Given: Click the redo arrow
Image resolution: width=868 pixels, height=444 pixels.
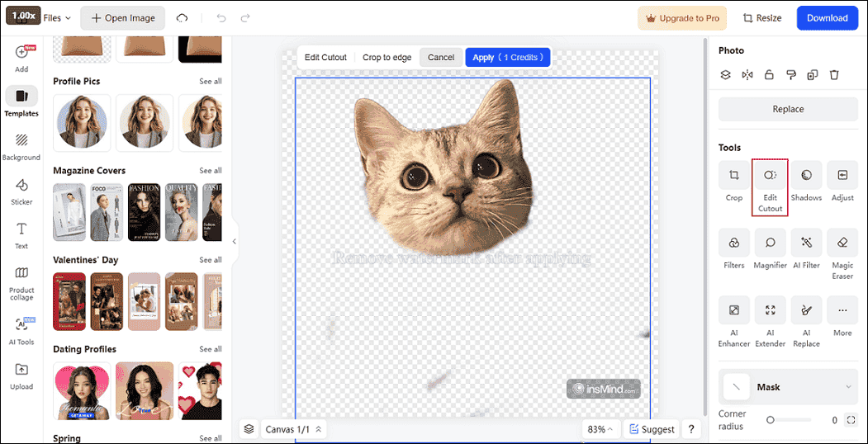Looking at the screenshot, I should 245,18.
